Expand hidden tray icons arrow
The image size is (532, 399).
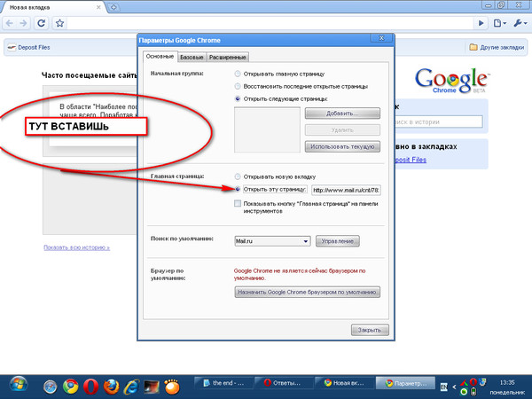454,387
